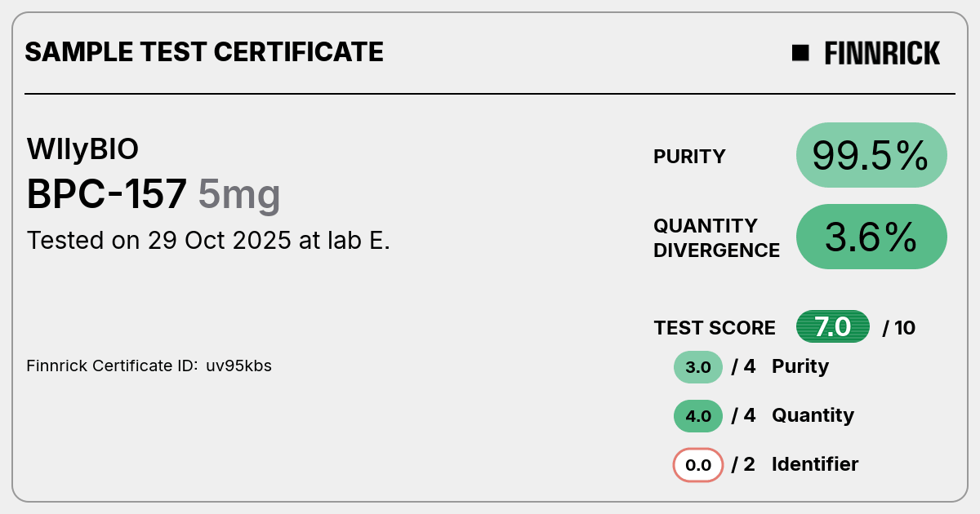Click the WllyBIO vendor name
The width and height of the screenshot is (980, 514).
(82, 149)
